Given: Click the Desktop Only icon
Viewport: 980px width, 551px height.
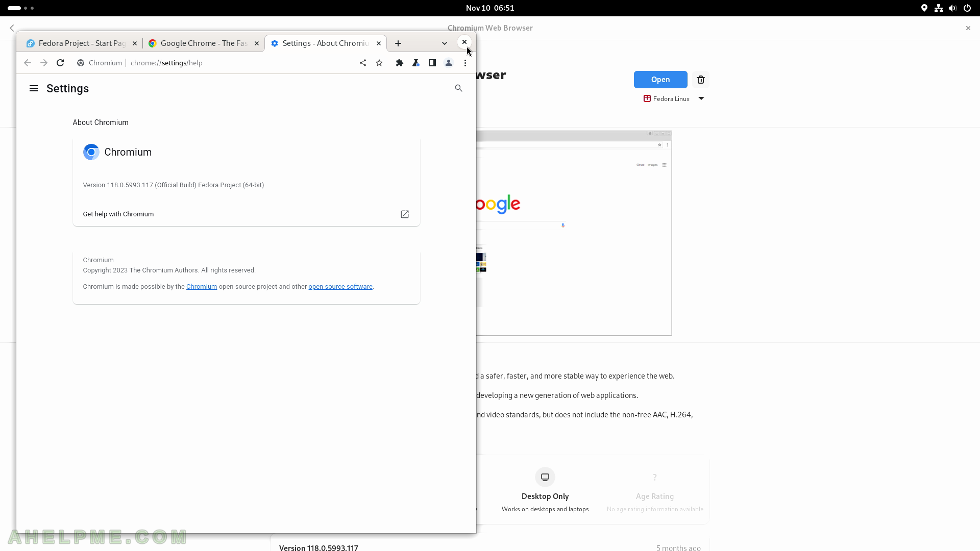Looking at the screenshot, I should tap(545, 477).
